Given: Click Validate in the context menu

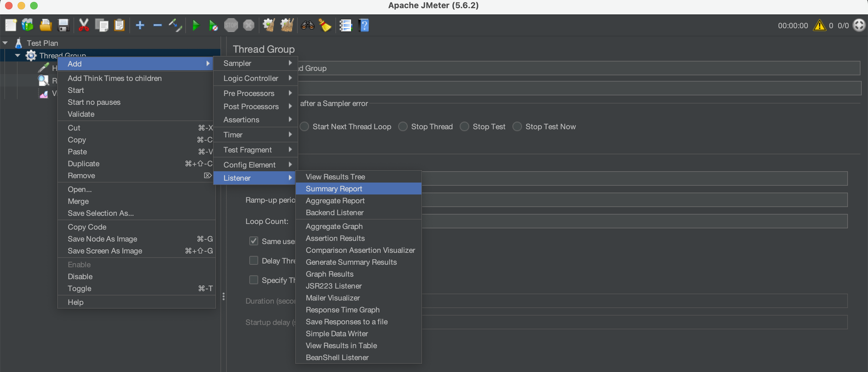Looking at the screenshot, I should pyautogui.click(x=81, y=114).
